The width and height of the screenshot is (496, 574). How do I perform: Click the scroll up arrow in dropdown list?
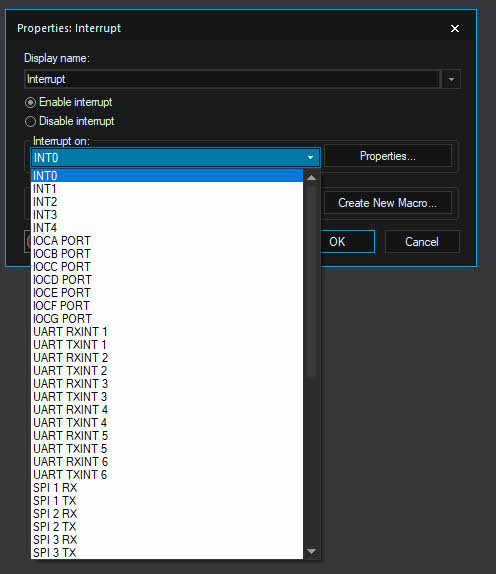coord(312,178)
